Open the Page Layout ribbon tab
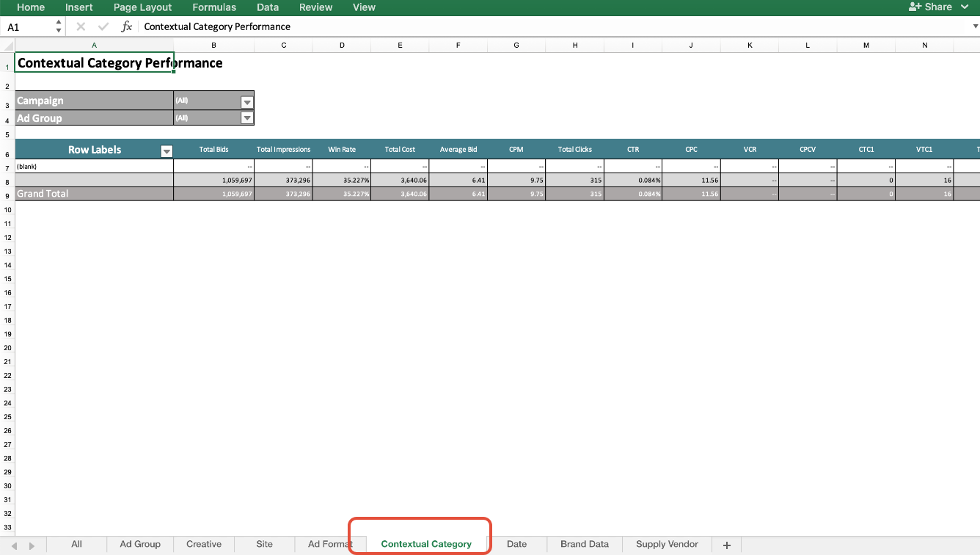The image size is (980, 555). 142,7
